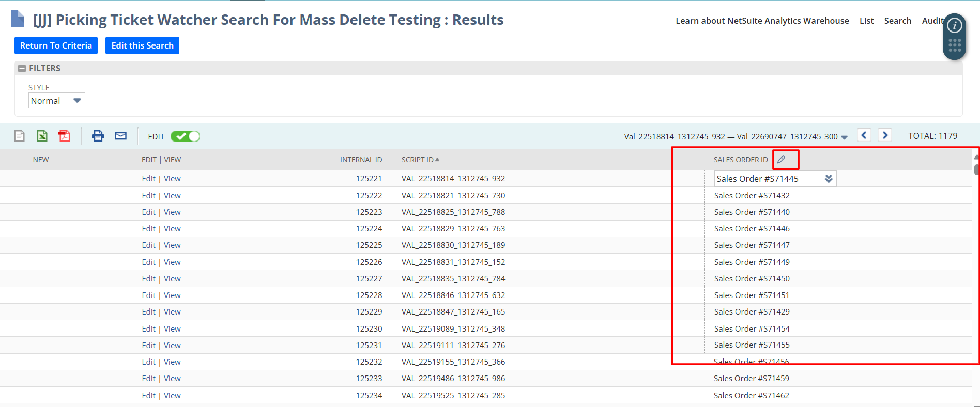Viewport: 980px width, 407px height.
Task: Open the info help icon top right
Action: pyautogui.click(x=954, y=25)
